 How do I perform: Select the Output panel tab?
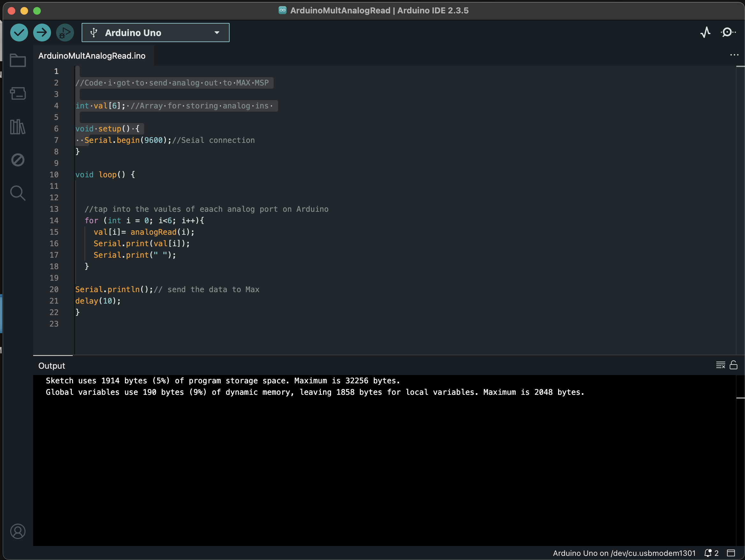pos(52,366)
